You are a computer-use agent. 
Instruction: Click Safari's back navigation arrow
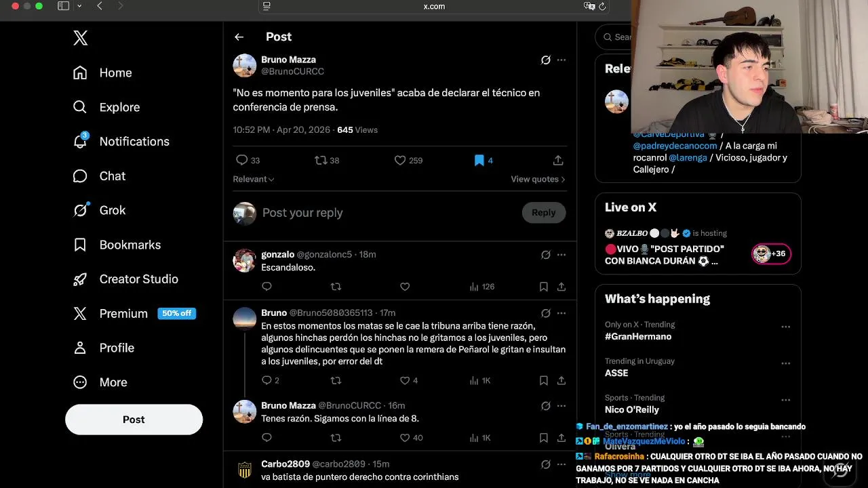(100, 6)
